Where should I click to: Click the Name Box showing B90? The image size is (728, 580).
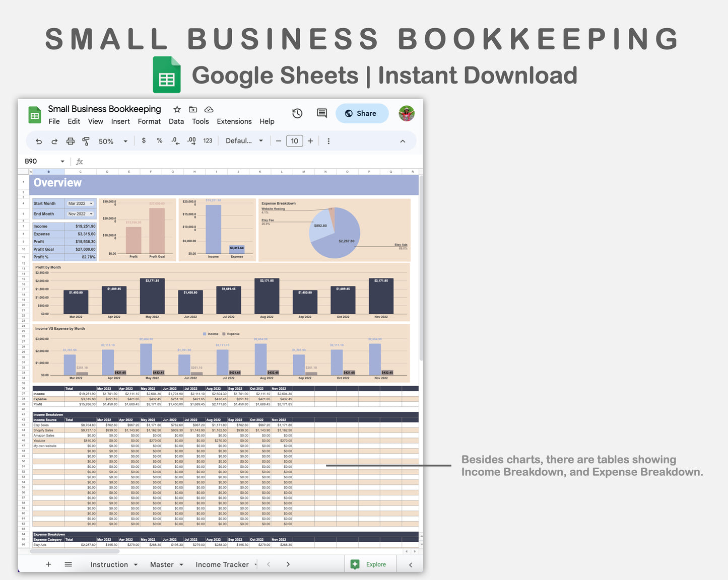(x=40, y=161)
